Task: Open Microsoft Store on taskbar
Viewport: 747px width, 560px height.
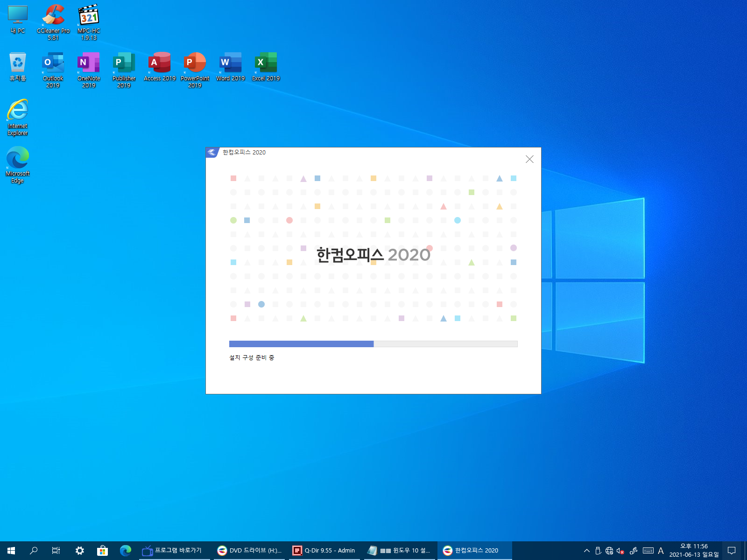Action: (102, 551)
